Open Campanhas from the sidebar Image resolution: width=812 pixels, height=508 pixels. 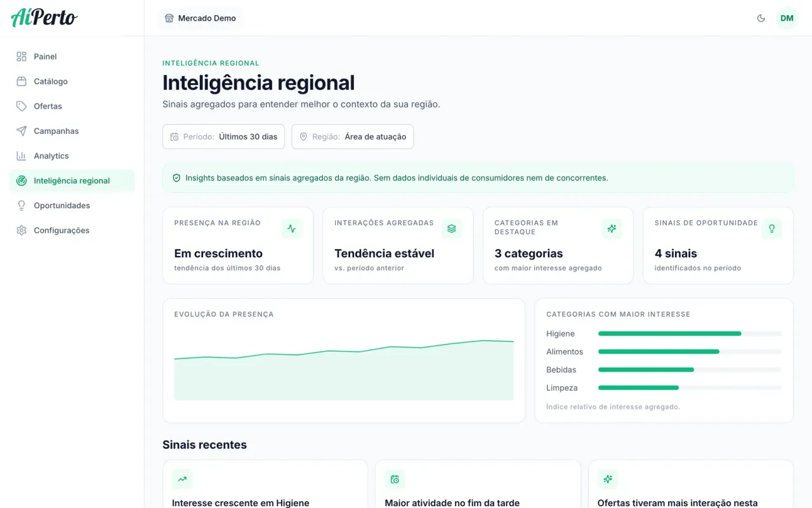72,131
